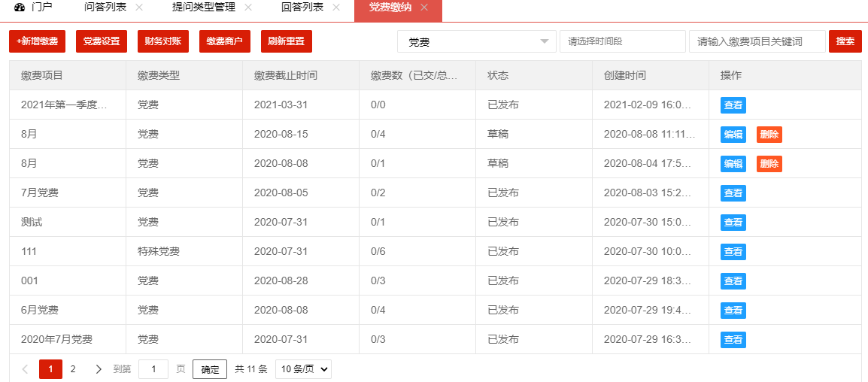Close the 问答列表 tab
The height and width of the screenshot is (382, 868).
(x=138, y=8)
